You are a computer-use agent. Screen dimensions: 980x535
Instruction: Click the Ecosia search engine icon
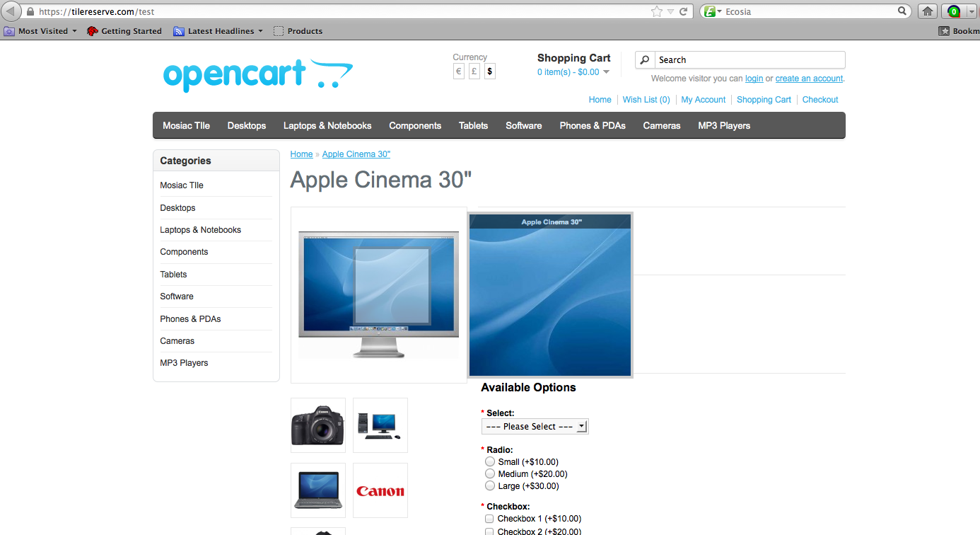coord(708,11)
